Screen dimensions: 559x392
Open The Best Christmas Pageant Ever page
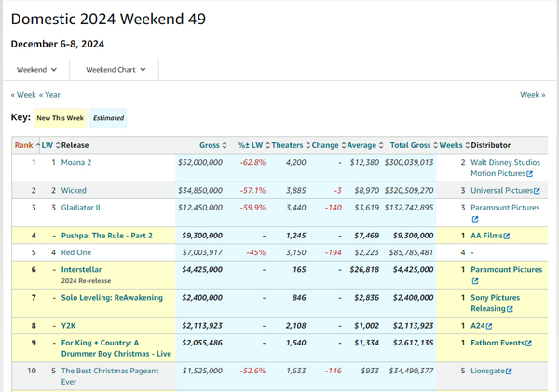[x=110, y=376]
